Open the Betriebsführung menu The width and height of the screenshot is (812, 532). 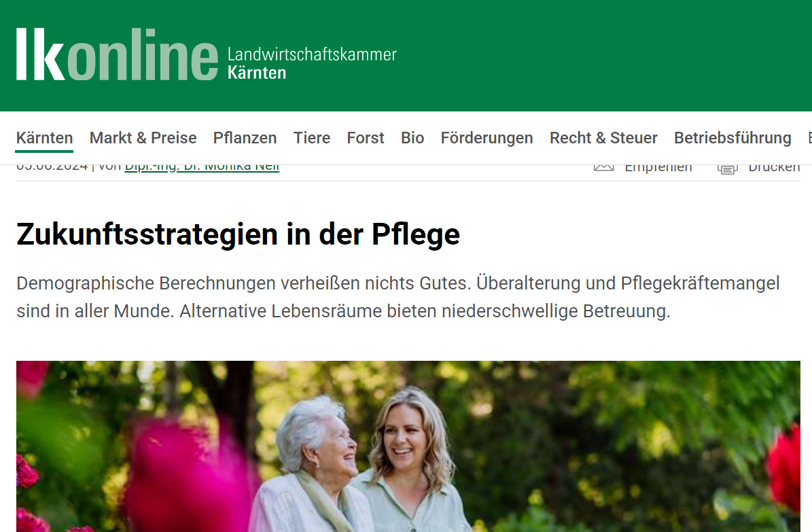pos(732,138)
